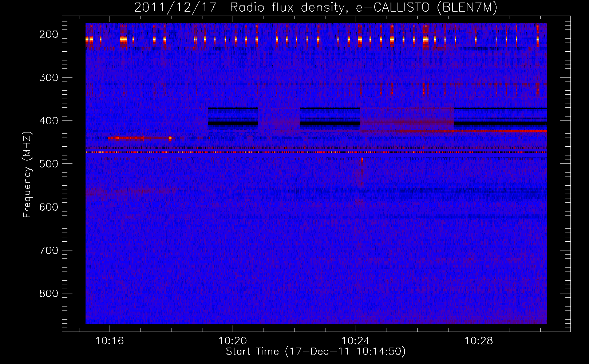Click the "Frequency (MHZ)" axis label
The width and height of the screenshot is (589, 364).
(x=27, y=175)
